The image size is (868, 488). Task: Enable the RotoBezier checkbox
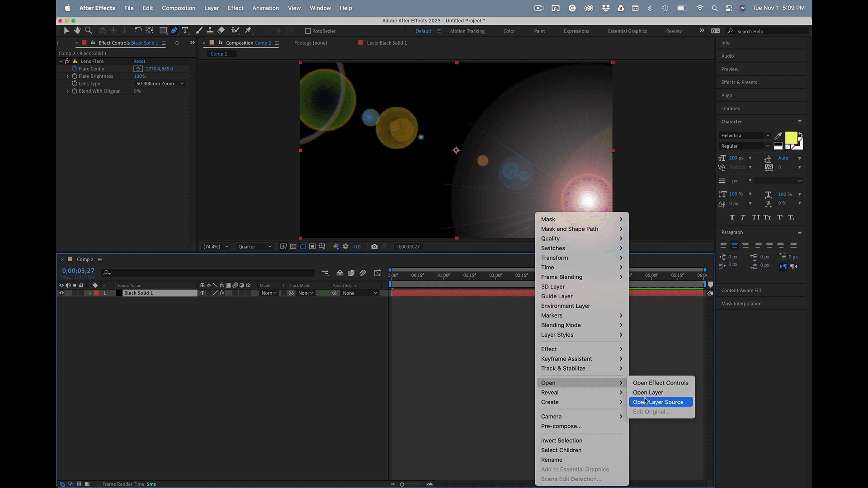308,31
